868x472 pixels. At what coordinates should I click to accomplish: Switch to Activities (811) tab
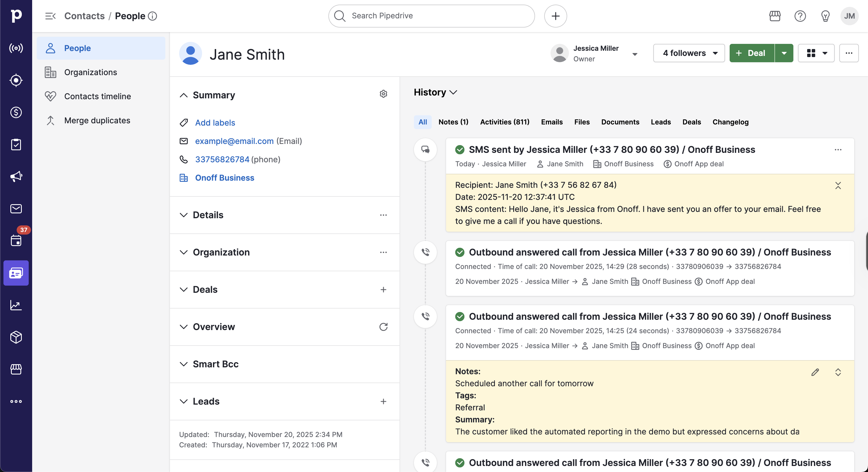[x=504, y=122]
